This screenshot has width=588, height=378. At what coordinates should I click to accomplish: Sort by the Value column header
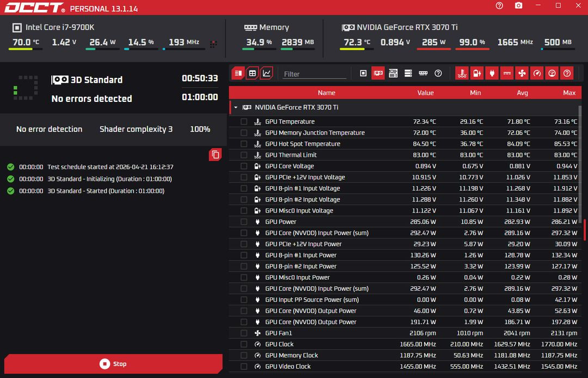(x=425, y=93)
